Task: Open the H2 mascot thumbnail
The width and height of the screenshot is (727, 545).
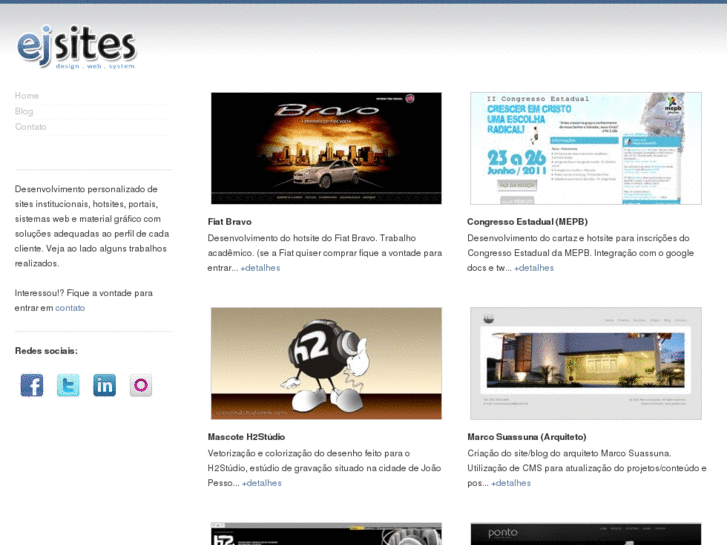Action: point(326,364)
